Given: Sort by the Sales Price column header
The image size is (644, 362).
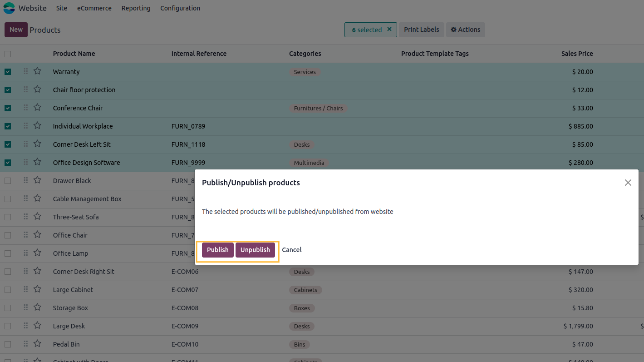Looking at the screenshot, I should 576,54.
